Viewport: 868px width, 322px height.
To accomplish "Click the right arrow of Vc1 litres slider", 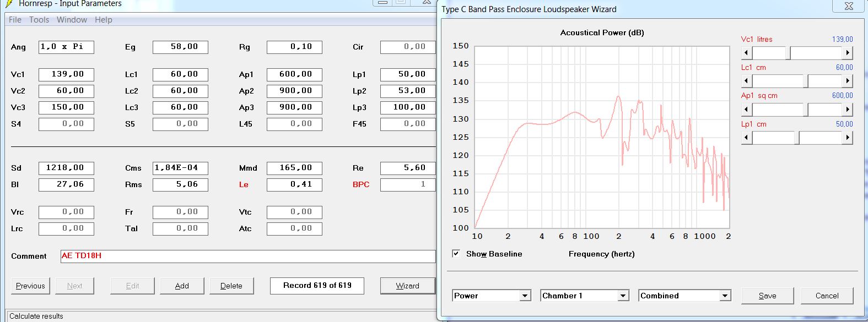I will [x=848, y=53].
